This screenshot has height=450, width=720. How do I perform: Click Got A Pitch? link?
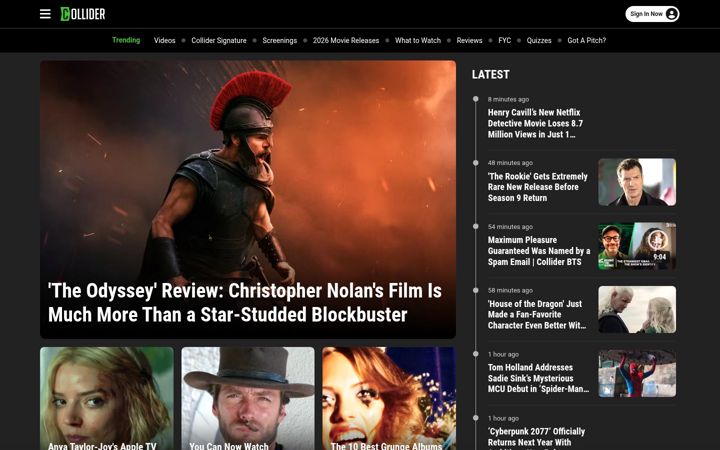587,40
